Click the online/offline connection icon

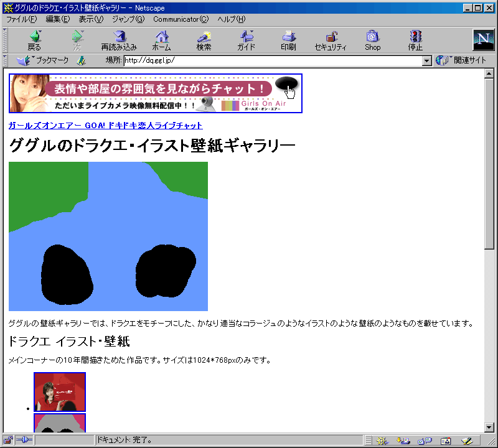click(x=24, y=440)
